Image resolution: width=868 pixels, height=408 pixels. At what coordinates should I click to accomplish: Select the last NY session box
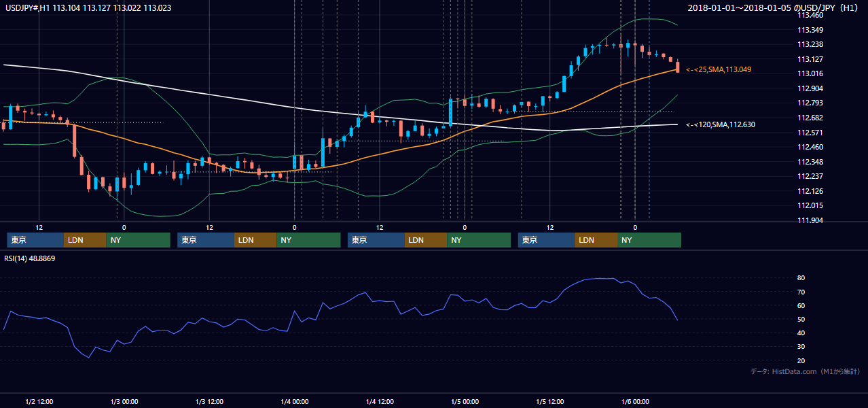649,240
